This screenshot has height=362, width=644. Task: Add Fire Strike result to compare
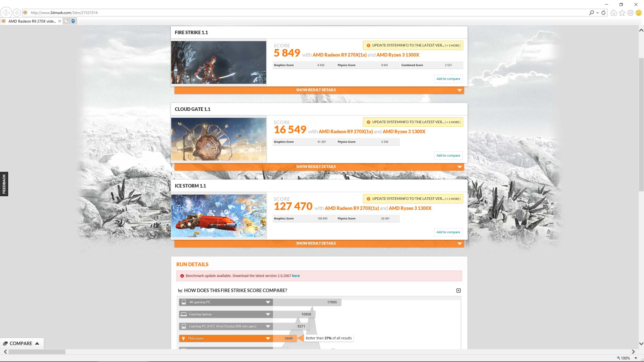pyautogui.click(x=448, y=79)
